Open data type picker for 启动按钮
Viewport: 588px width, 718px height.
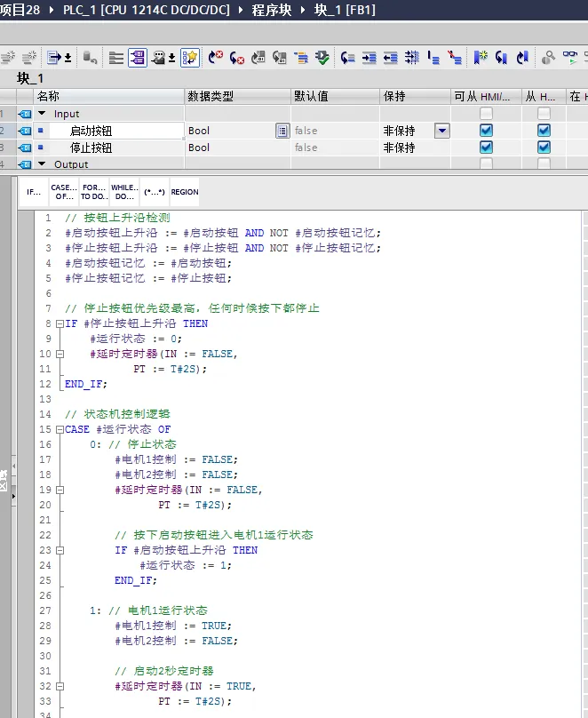[282, 131]
